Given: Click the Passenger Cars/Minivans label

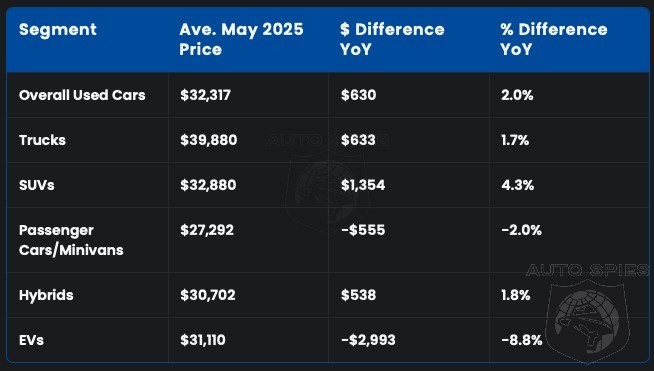Looking at the screenshot, I should click(x=71, y=240).
